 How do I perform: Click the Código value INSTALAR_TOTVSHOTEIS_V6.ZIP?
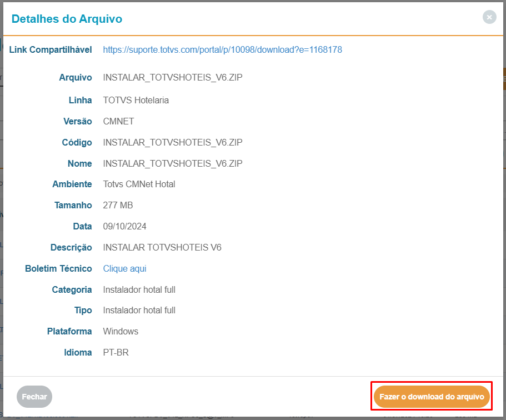(173, 142)
